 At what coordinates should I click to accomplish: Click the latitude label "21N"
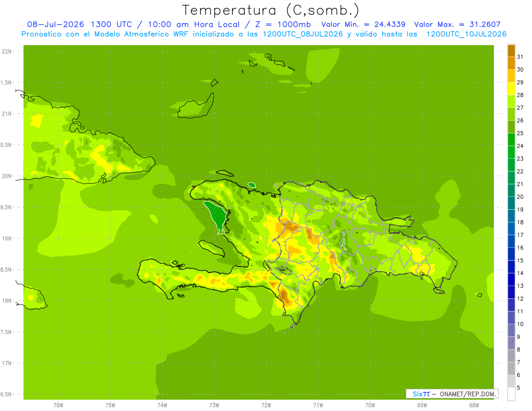coord(7,114)
